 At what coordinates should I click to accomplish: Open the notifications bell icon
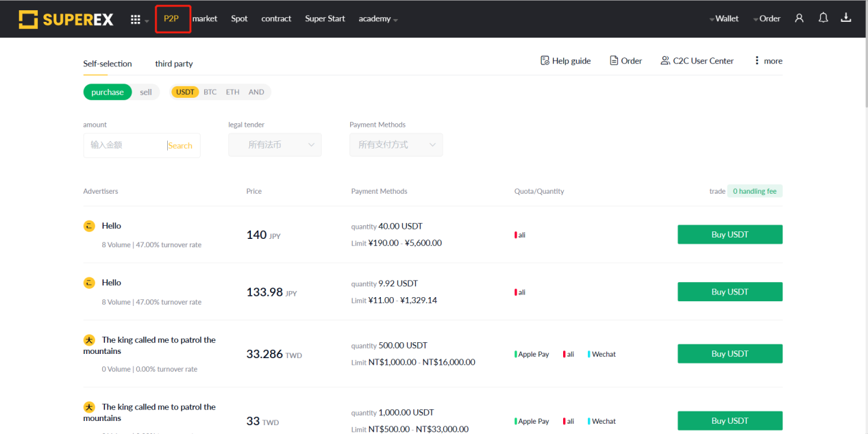[x=823, y=18]
